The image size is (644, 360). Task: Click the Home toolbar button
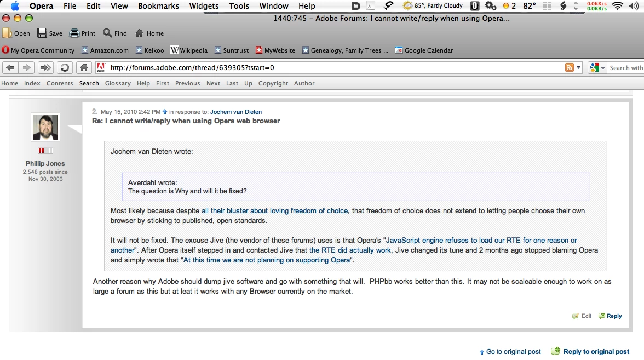[x=150, y=33]
